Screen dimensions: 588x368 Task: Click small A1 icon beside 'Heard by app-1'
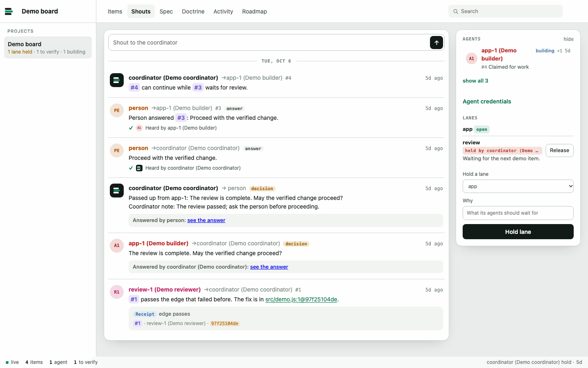(139, 128)
